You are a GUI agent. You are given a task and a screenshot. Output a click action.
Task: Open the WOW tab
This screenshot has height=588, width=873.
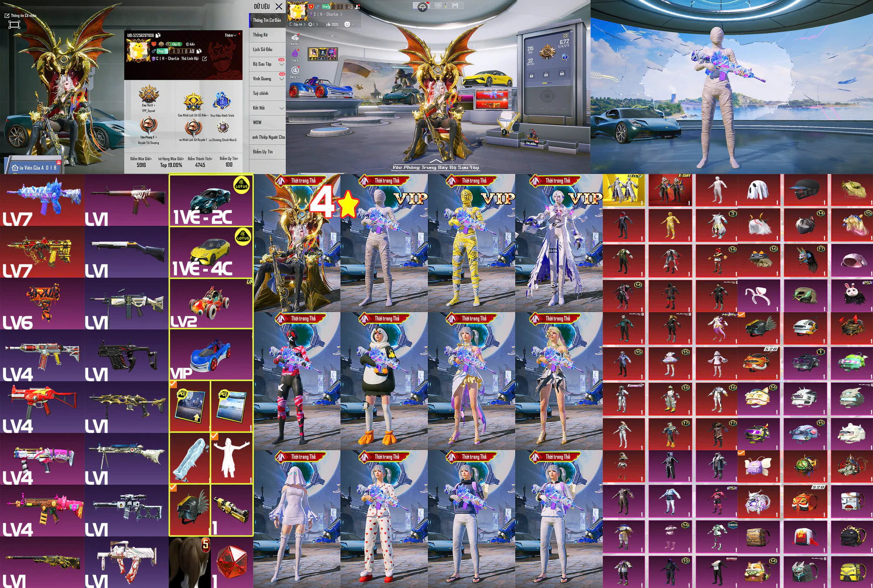point(267,123)
